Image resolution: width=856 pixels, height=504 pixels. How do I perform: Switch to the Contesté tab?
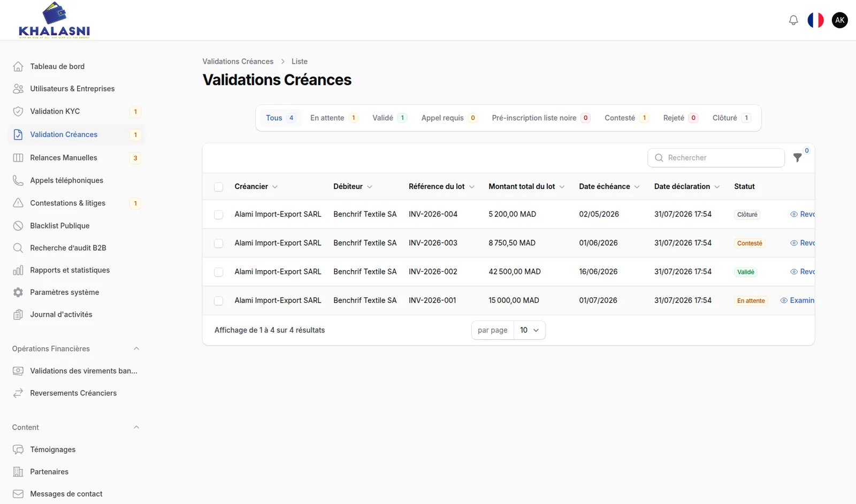626,118
